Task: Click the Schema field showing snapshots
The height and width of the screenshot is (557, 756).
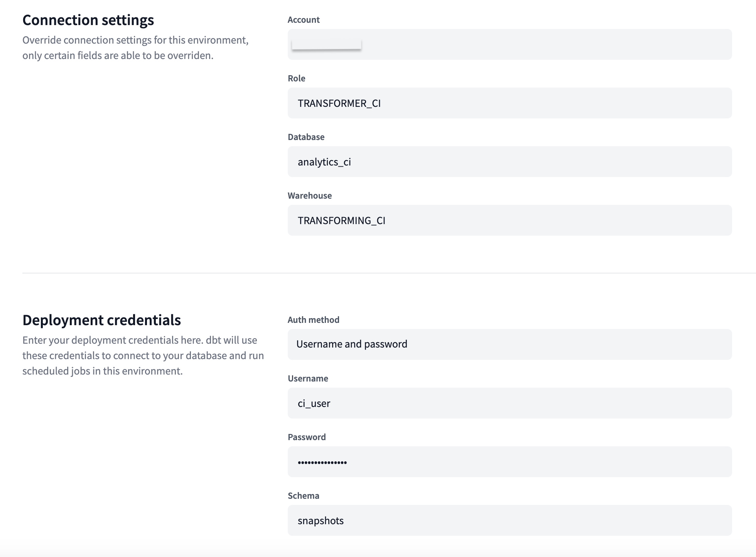Action: (509, 520)
